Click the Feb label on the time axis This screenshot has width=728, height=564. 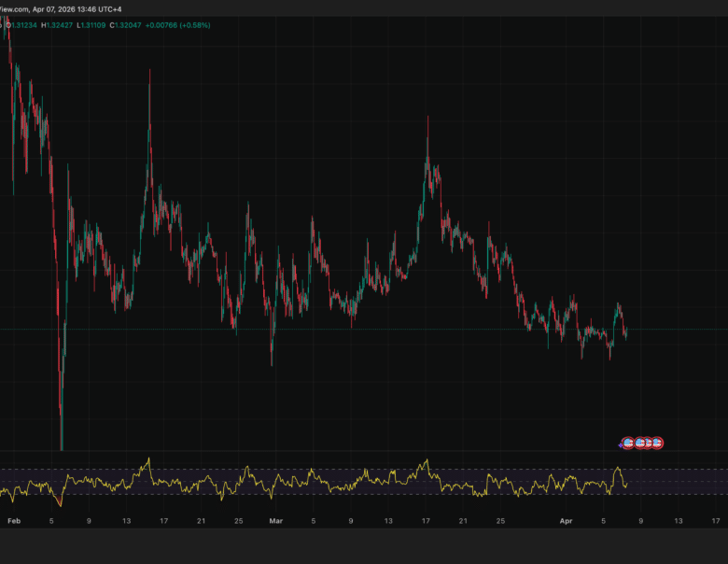click(12, 521)
